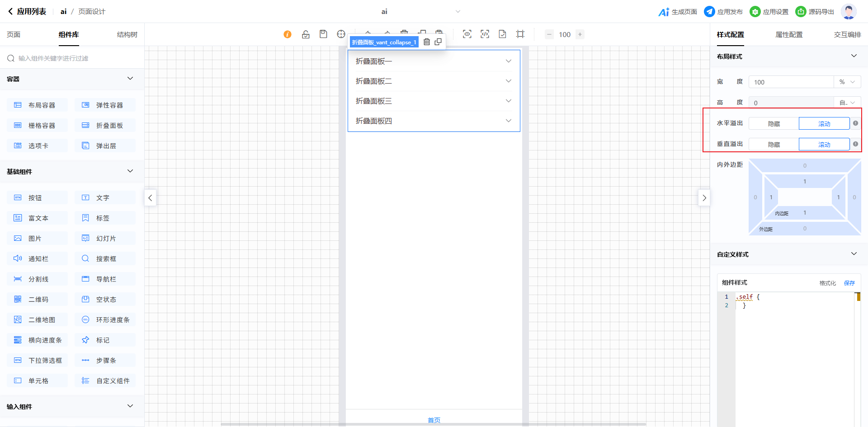Open the 结构树 tab
Image resolution: width=868 pixels, height=427 pixels.
click(x=127, y=35)
